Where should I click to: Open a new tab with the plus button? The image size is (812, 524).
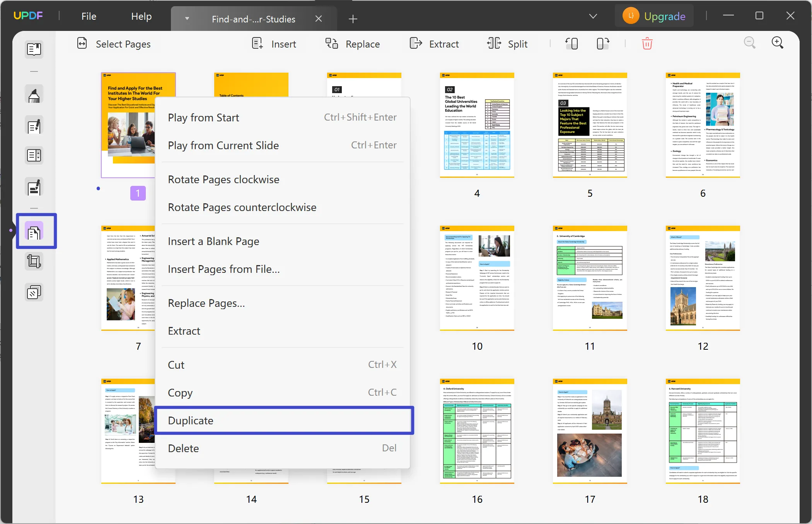[x=352, y=19]
